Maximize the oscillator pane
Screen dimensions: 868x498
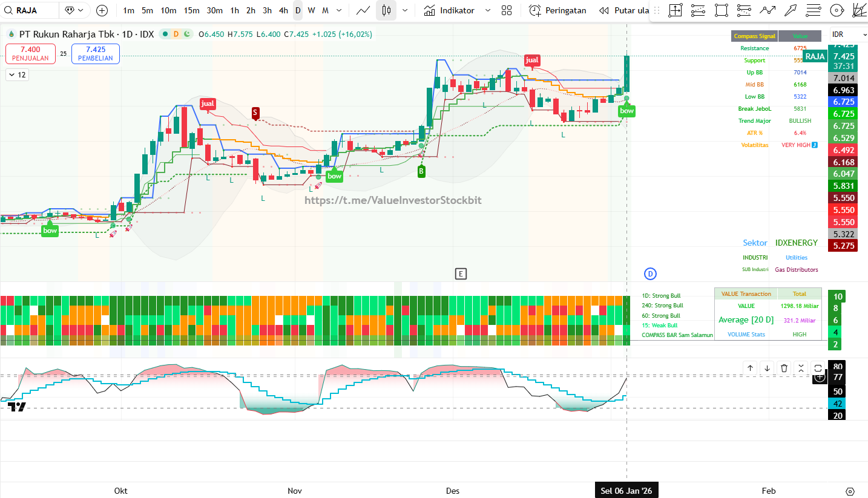click(x=818, y=368)
